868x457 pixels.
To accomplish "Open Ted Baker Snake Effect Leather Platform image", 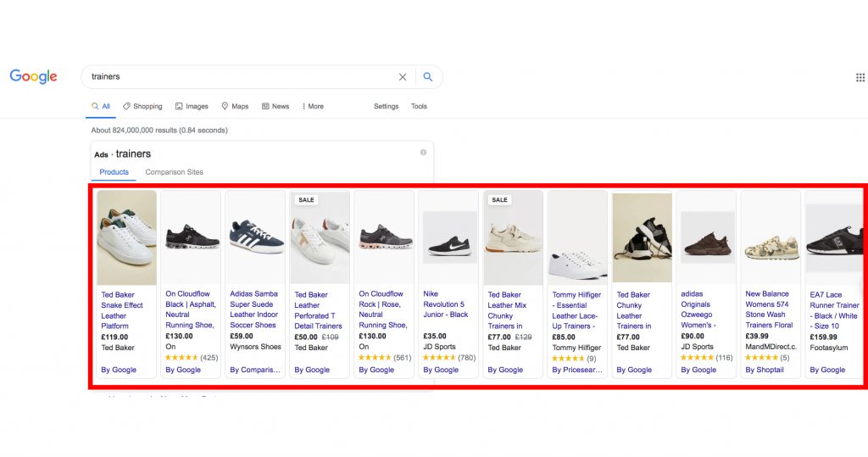I will pyautogui.click(x=127, y=238).
